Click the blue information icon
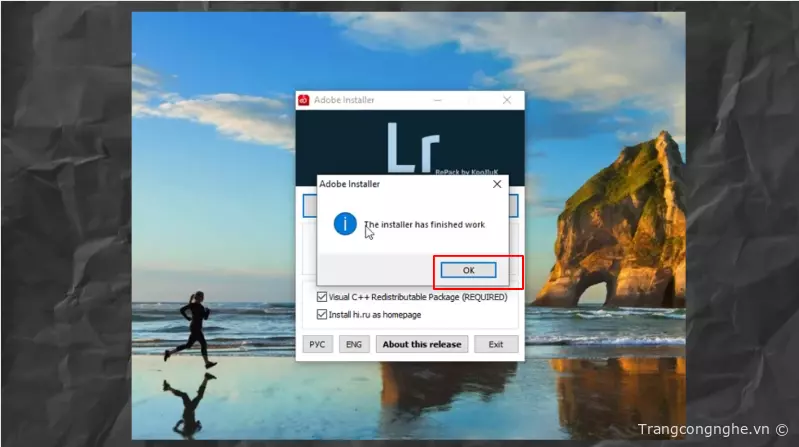Screen dimensions: 799x447 [345, 224]
